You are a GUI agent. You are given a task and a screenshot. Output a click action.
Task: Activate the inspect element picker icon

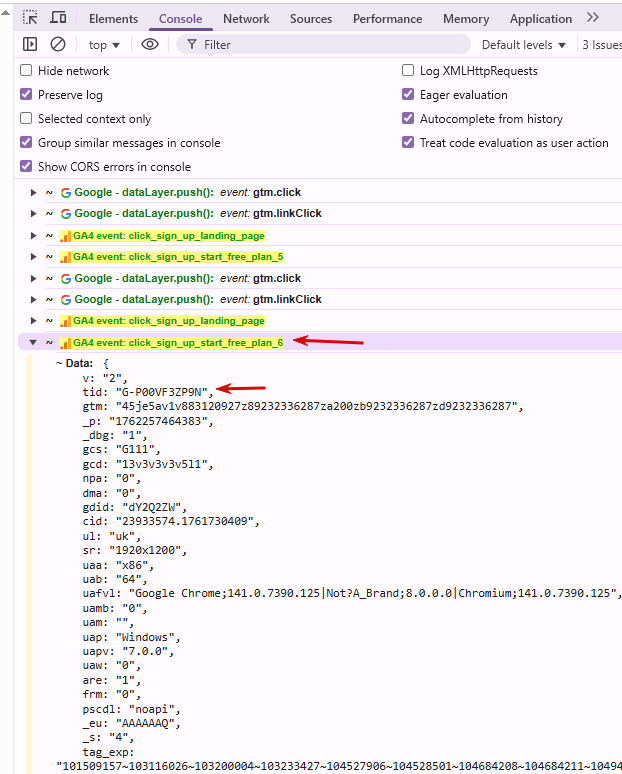[x=30, y=18]
